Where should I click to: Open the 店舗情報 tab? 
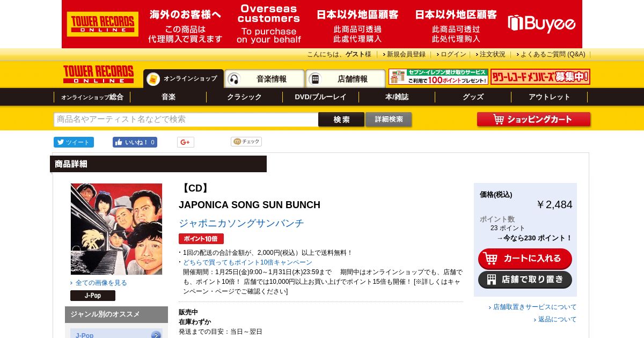pos(346,79)
